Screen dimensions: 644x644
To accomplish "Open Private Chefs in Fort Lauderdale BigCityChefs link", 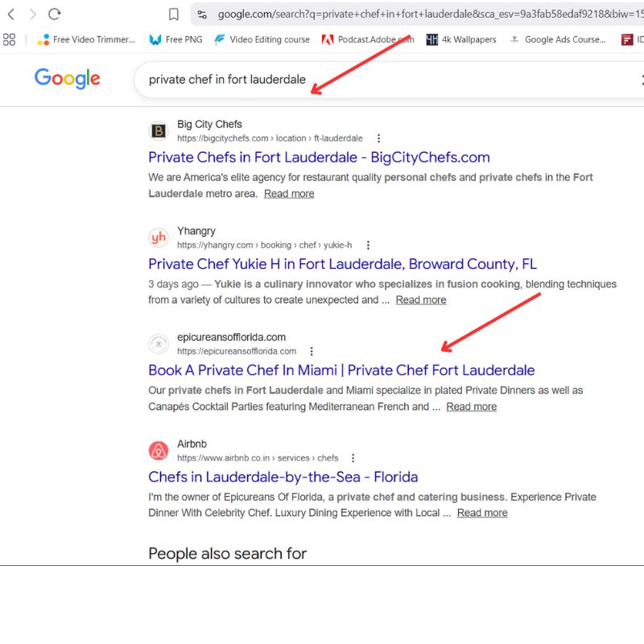I will (x=319, y=157).
